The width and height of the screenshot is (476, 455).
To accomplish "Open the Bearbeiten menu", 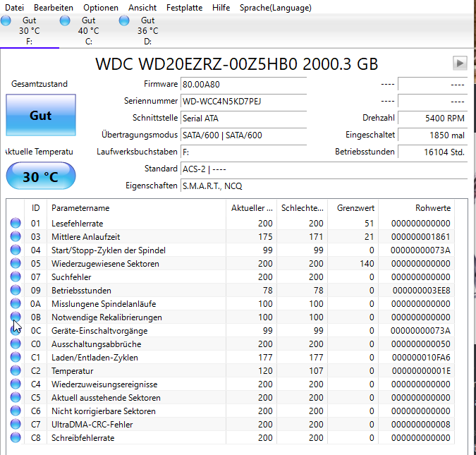I will 54,8.
